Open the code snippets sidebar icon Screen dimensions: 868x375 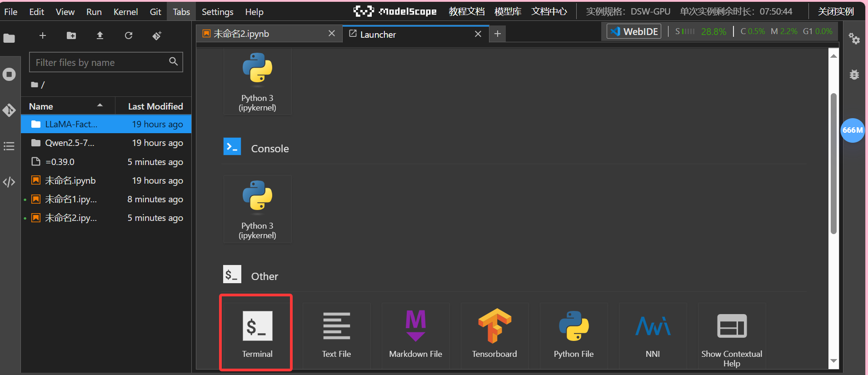pos(9,182)
